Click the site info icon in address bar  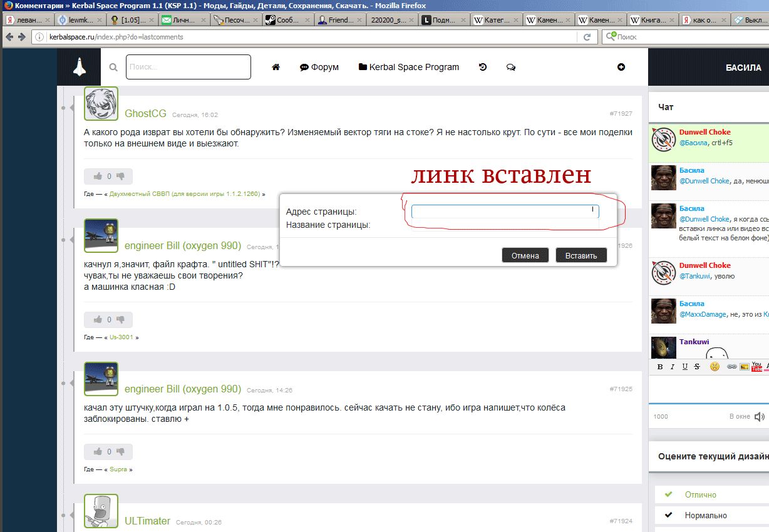39,37
